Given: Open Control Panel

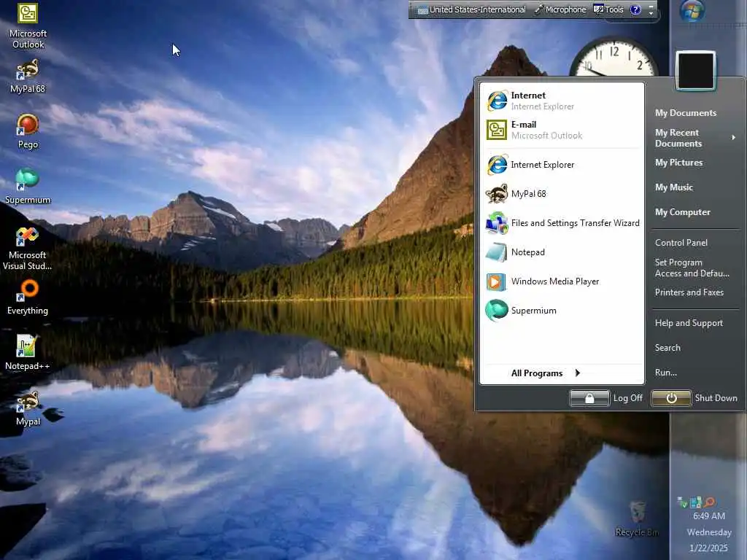Looking at the screenshot, I should pos(681,242).
